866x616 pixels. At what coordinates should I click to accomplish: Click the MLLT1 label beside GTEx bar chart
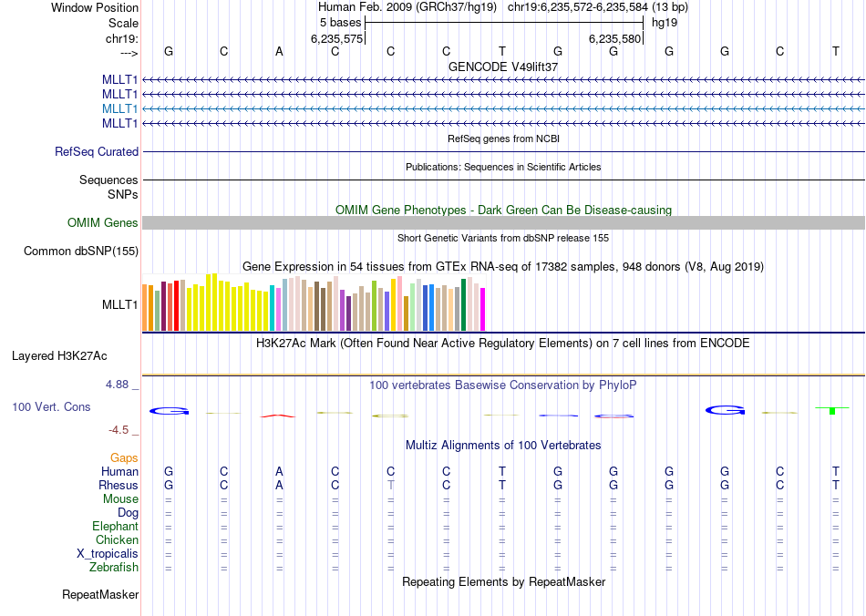click(119, 304)
